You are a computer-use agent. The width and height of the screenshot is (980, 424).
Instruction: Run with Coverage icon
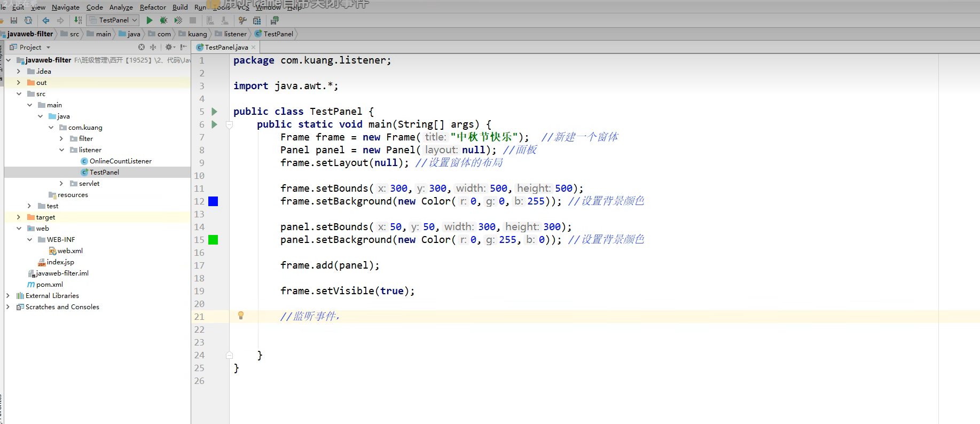coord(178,20)
